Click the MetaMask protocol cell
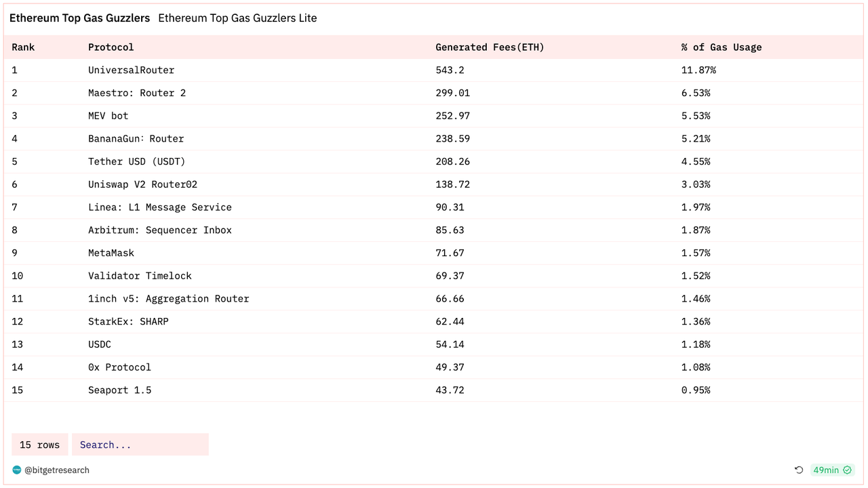The height and width of the screenshot is (488, 868). (x=111, y=253)
